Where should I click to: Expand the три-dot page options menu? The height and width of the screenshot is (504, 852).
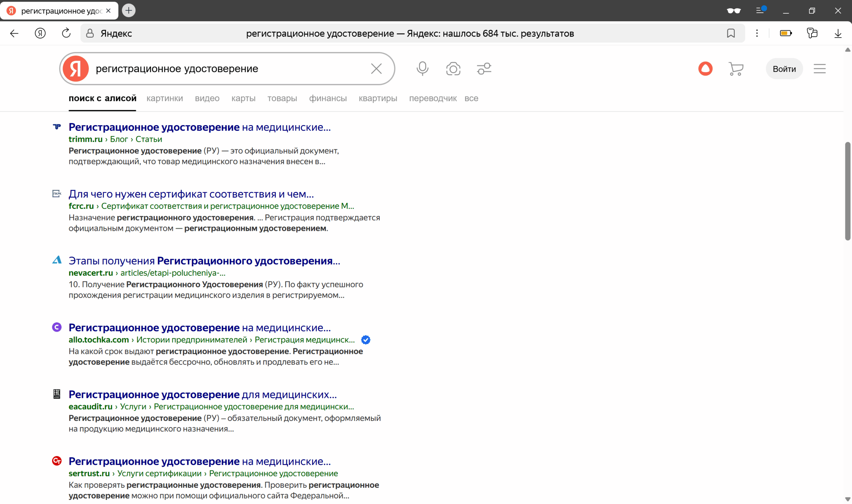pos(757,33)
